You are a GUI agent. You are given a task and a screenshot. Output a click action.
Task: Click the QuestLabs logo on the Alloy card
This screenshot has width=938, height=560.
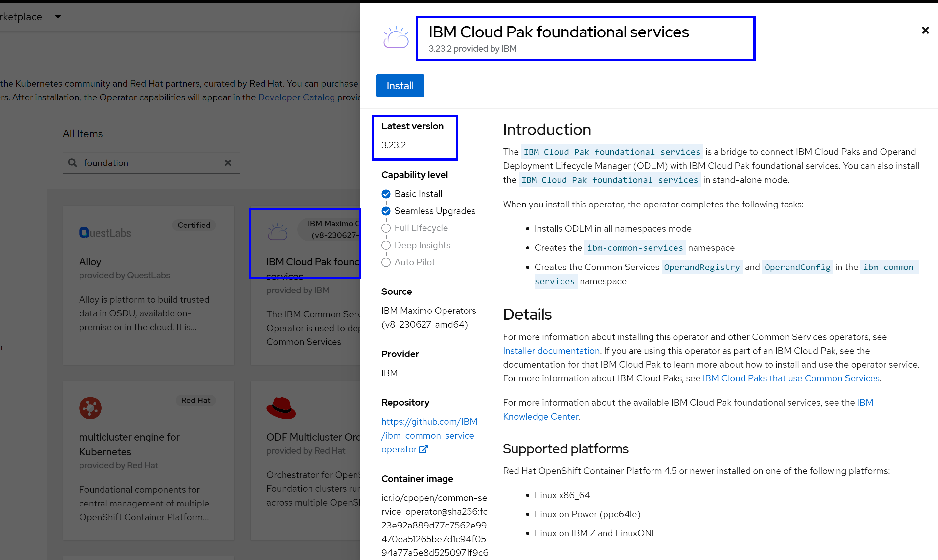click(x=84, y=232)
